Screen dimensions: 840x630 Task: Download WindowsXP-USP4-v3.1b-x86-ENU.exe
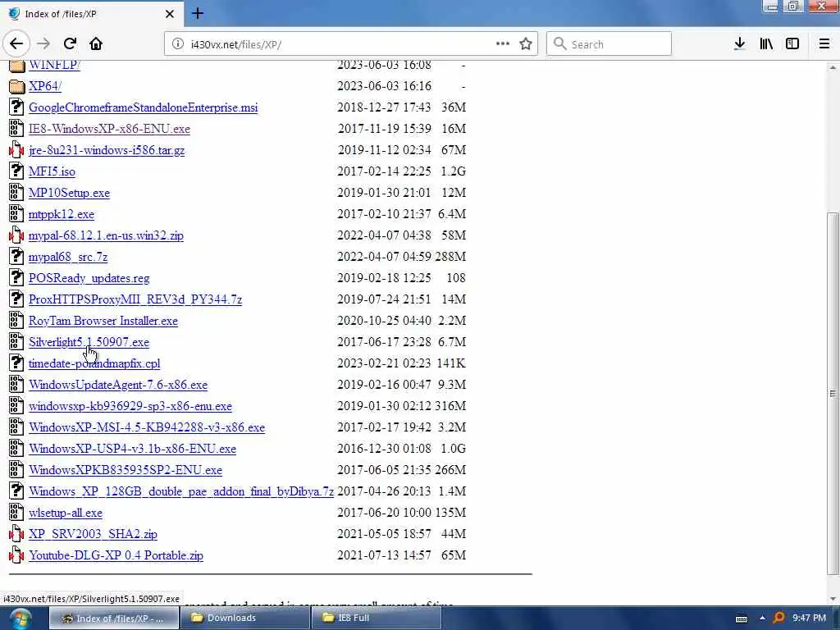pos(132,449)
